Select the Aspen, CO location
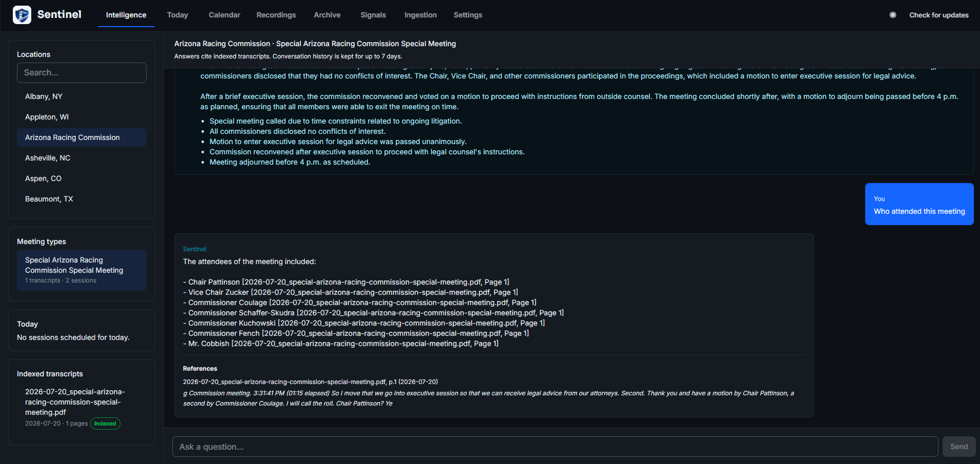Screen dimensions: 980x464 click(x=81, y=178)
